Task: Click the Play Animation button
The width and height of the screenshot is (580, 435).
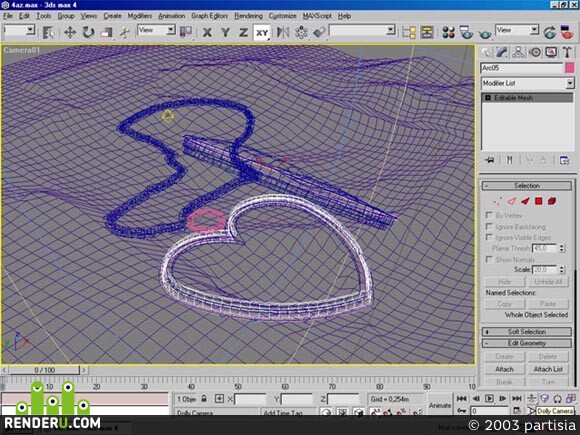Action: (x=489, y=398)
